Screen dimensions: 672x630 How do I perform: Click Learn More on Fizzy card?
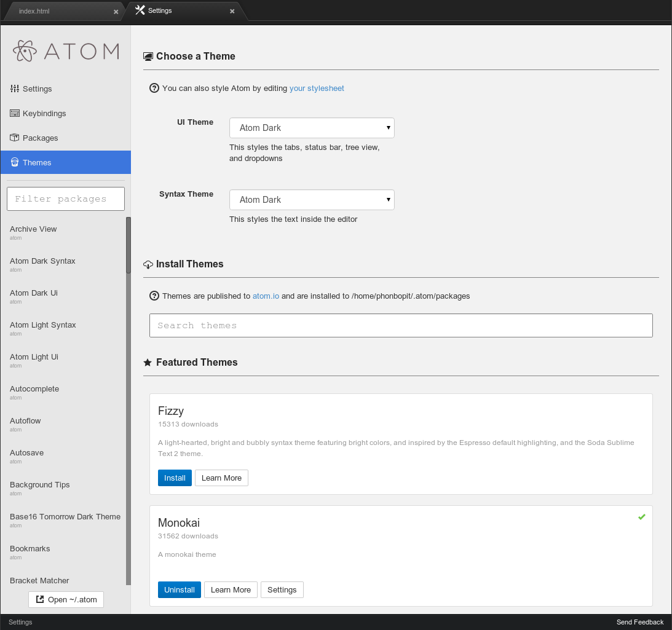221,478
